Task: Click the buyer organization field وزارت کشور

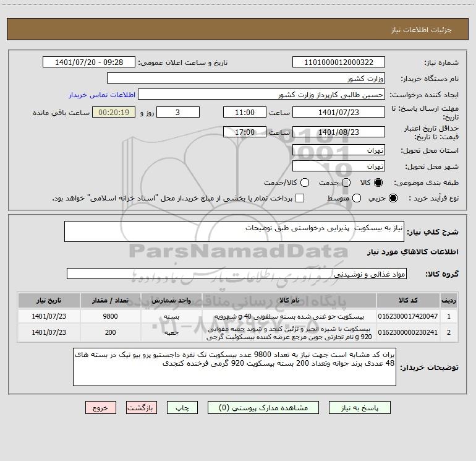Action: coord(246,78)
